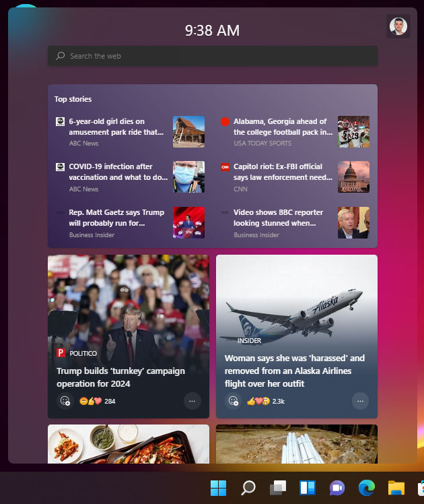Screen dimensions: 424x504
Task: Click the Matt Gaetz story thumbnail
Action: point(188,222)
